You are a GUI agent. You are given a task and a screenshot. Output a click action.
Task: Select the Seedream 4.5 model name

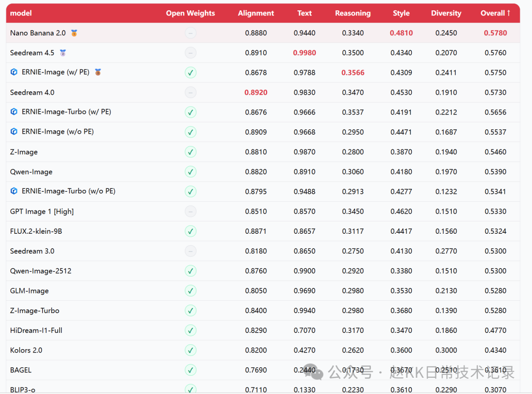[32, 53]
